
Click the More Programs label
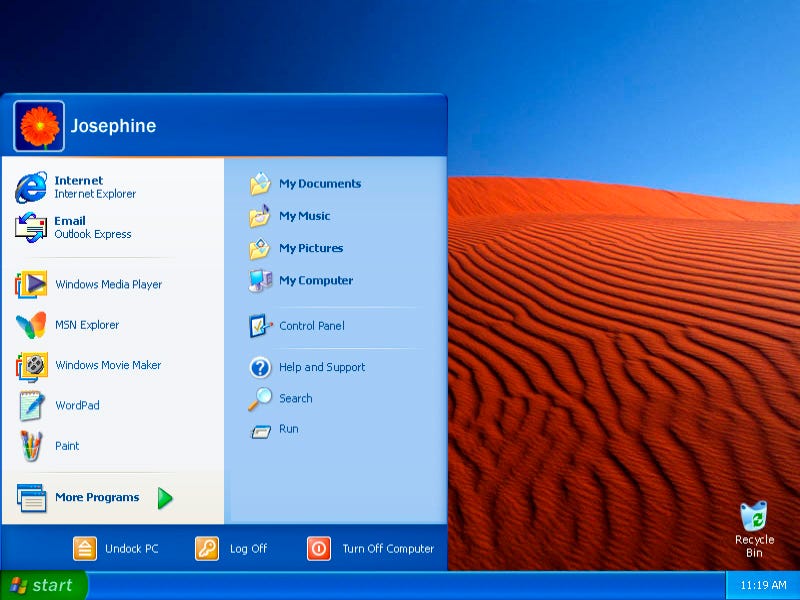(97, 497)
